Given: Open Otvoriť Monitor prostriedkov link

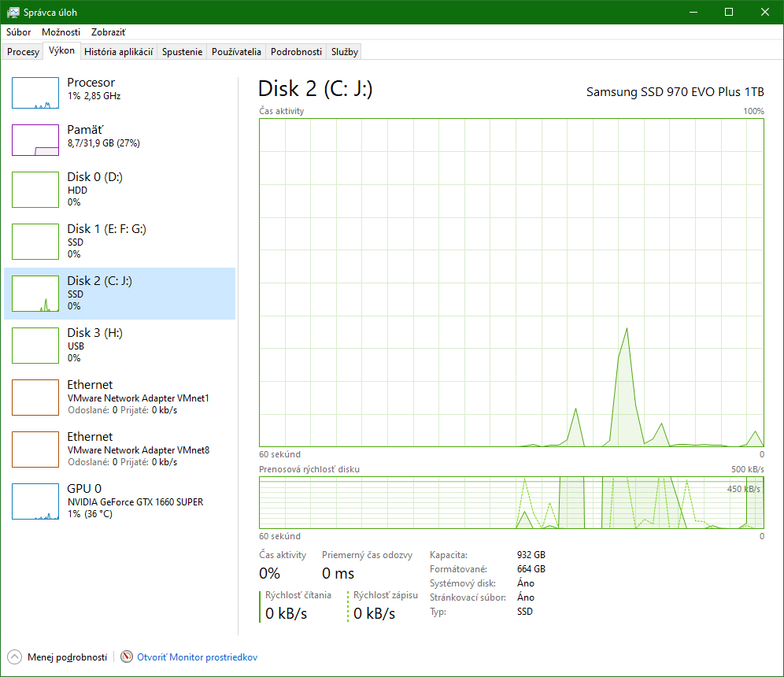Looking at the screenshot, I should pyautogui.click(x=197, y=657).
